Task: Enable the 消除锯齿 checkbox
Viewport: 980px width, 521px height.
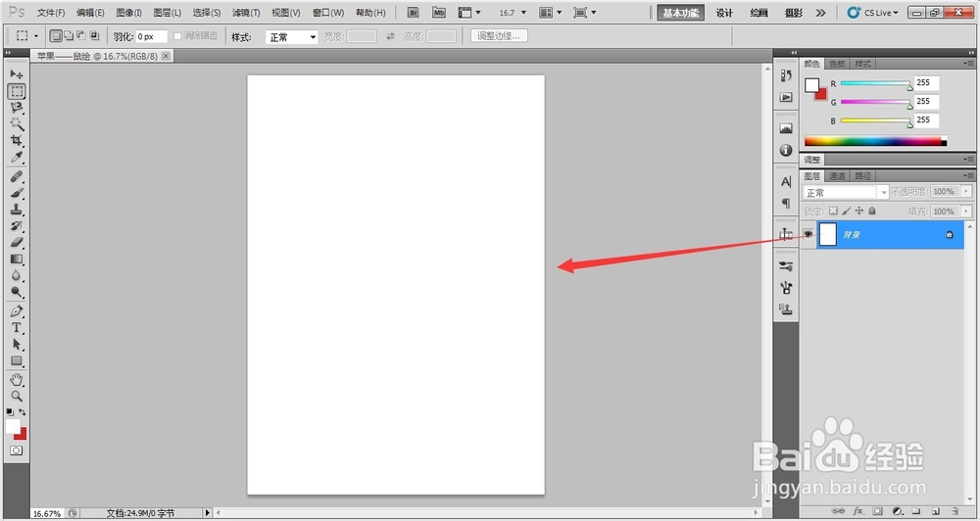Action: tap(177, 36)
